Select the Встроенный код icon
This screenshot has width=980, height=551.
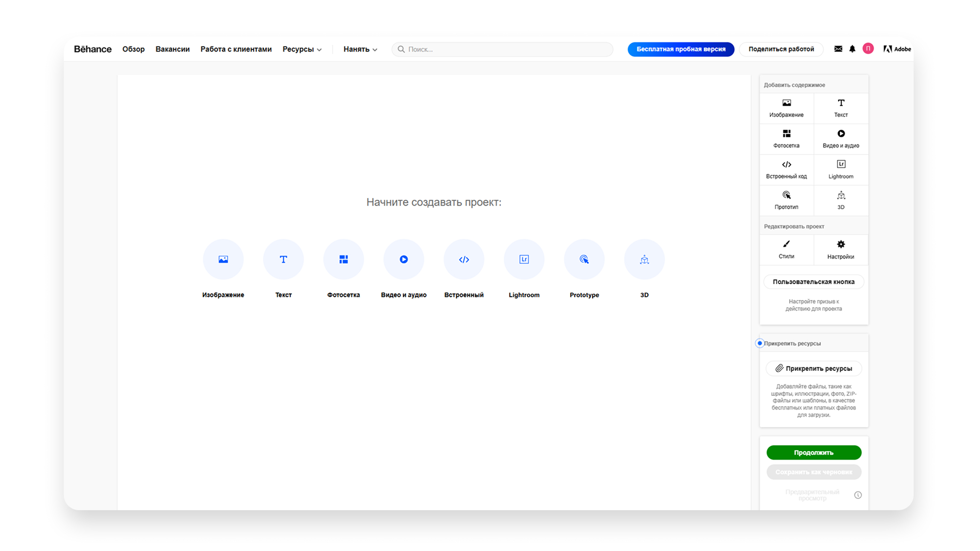pyautogui.click(x=786, y=169)
